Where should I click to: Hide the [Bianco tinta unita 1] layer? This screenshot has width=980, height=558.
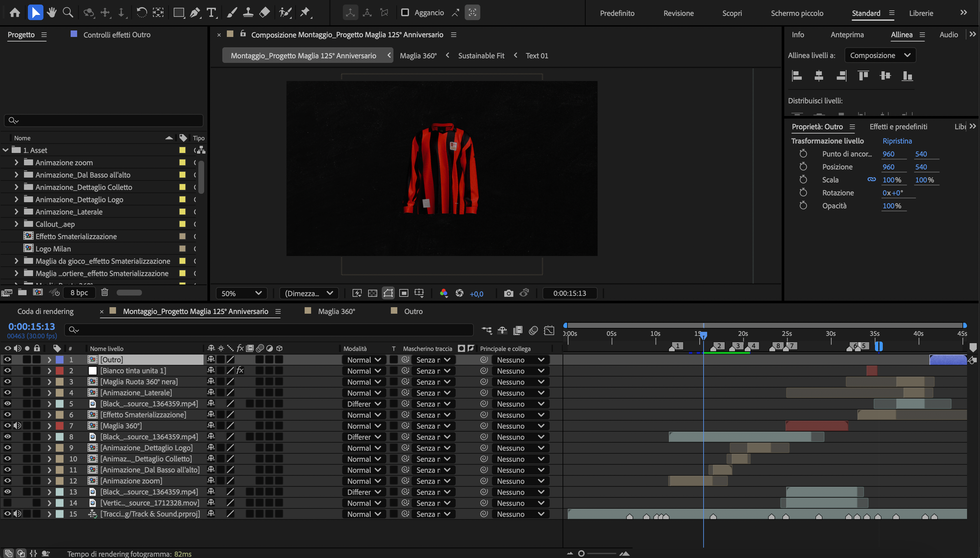click(x=7, y=370)
